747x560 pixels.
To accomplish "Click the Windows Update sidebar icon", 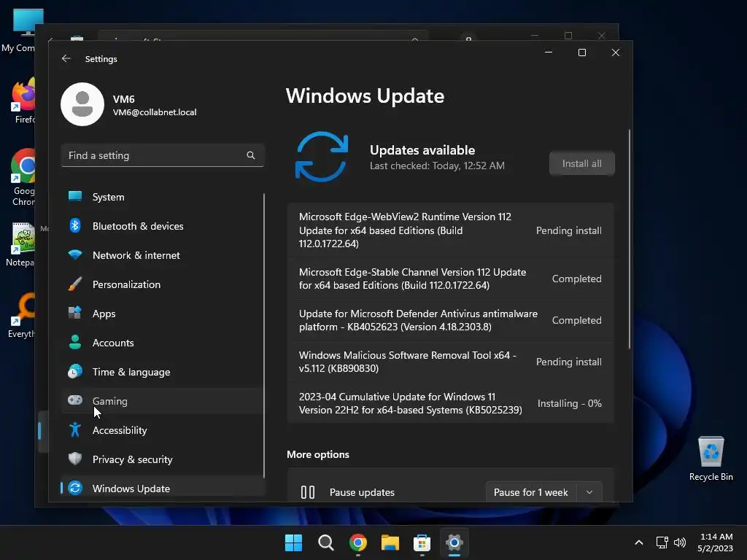I will pos(75,488).
